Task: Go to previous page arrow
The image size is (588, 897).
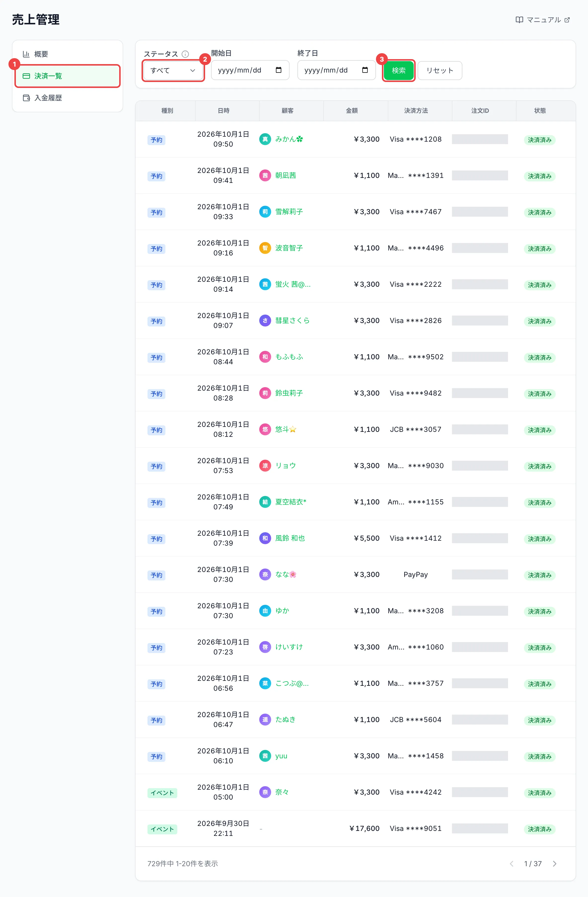Action: pyautogui.click(x=511, y=864)
